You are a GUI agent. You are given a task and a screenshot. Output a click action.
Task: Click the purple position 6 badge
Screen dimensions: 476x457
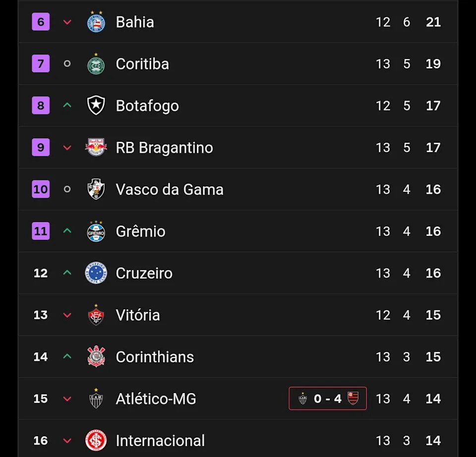[41, 22]
